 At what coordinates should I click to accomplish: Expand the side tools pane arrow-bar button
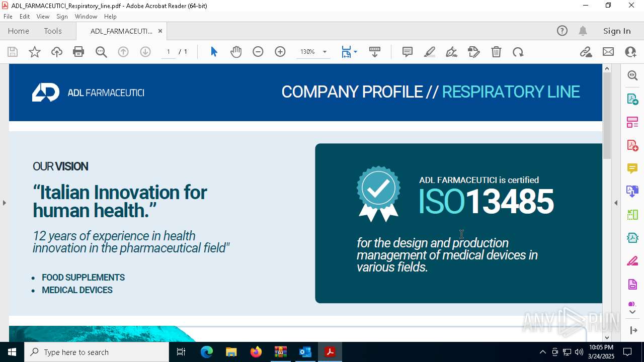(x=633, y=330)
